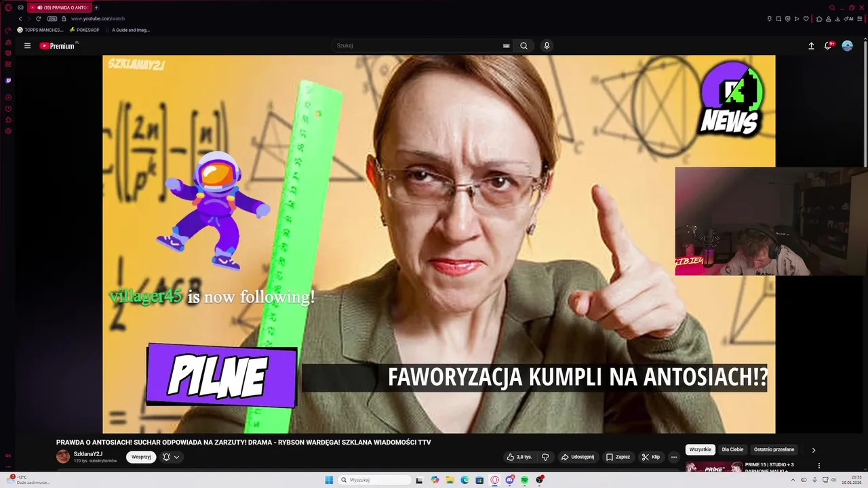This screenshot has height=488, width=868.
Task: Create a clip with Klip button
Action: coord(650,457)
